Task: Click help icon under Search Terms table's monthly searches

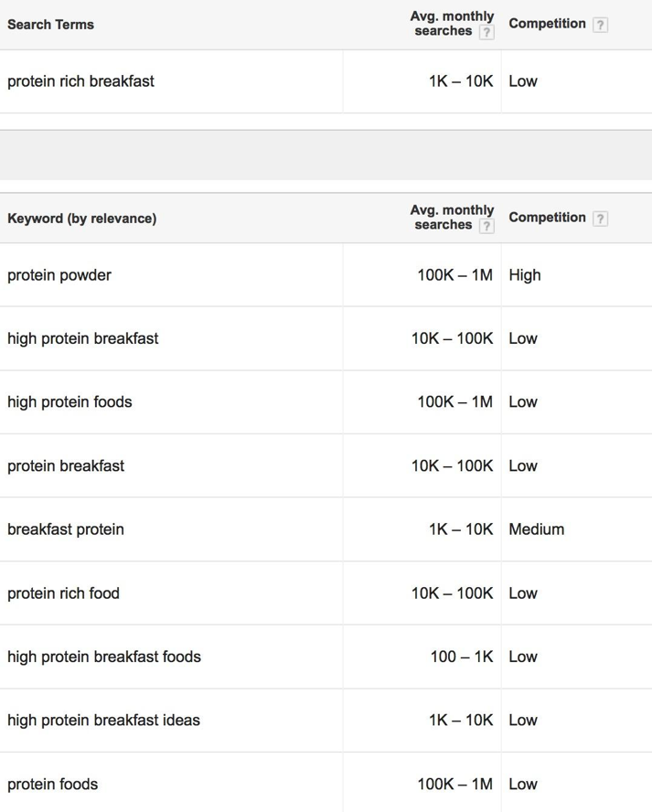Action: point(486,32)
